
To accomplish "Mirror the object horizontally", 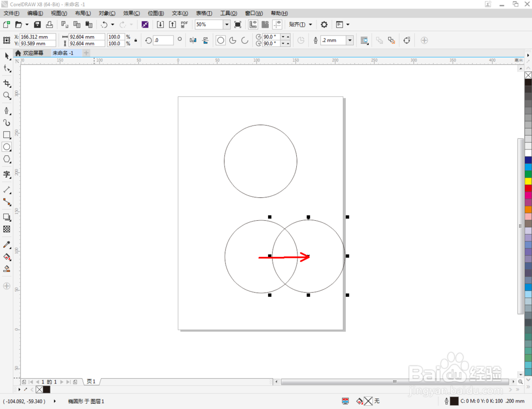I will 193,40.
